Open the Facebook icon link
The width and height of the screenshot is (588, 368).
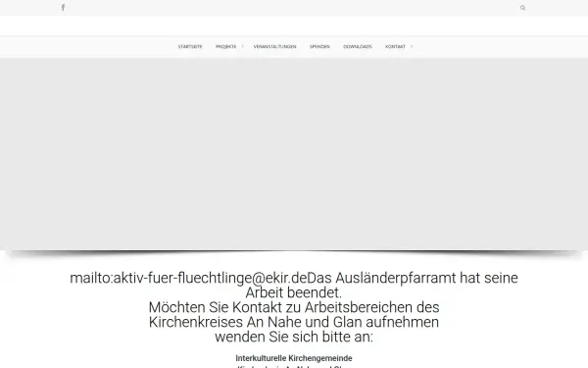(63, 8)
